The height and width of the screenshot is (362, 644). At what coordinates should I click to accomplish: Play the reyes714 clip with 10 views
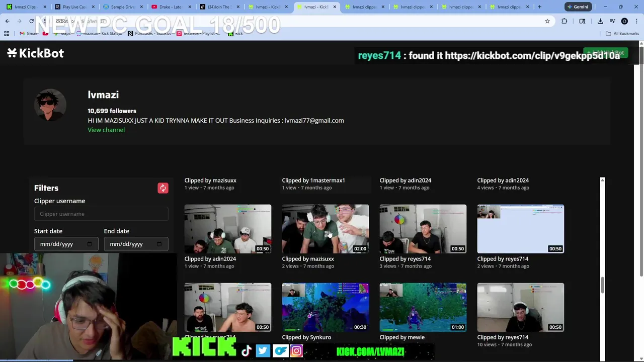click(521, 307)
